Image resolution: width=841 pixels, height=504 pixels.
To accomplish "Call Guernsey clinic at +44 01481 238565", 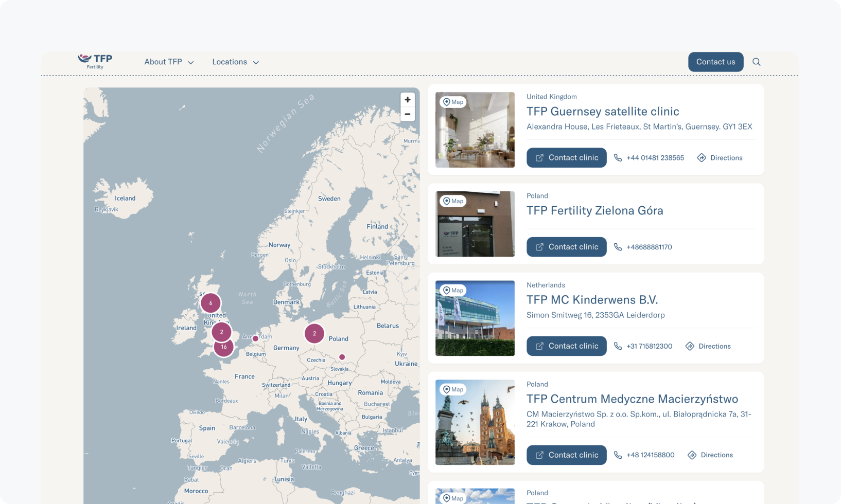I will click(x=649, y=158).
